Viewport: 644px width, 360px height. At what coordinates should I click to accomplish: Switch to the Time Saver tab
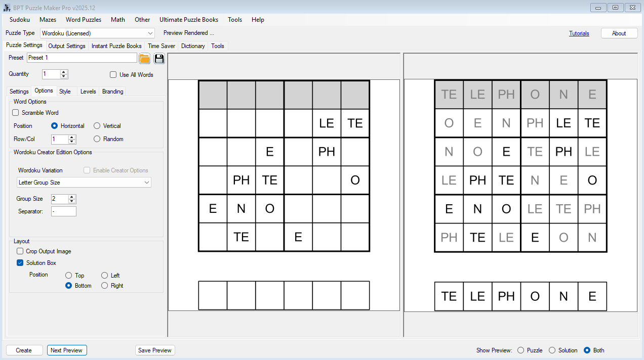coord(162,46)
